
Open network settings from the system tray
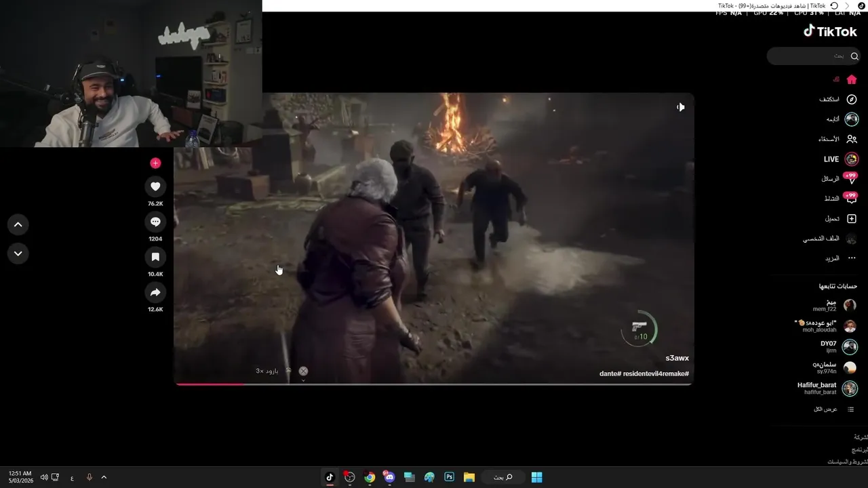click(56, 477)
